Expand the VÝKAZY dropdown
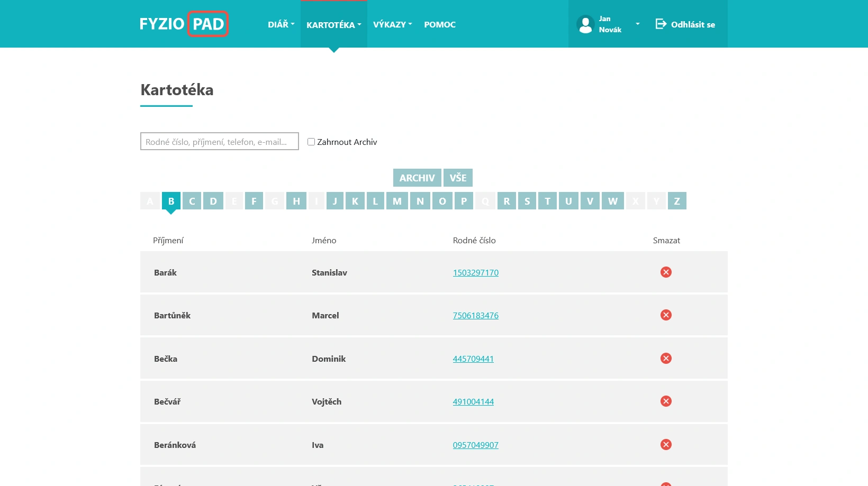Screen dimensions: 868x486 [x=392, y=24]
